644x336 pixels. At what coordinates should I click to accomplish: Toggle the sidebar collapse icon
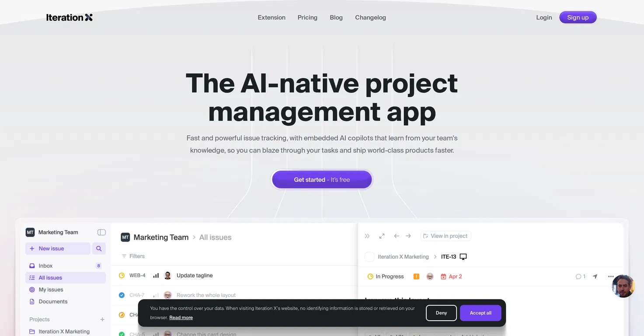tap(101, 232)
